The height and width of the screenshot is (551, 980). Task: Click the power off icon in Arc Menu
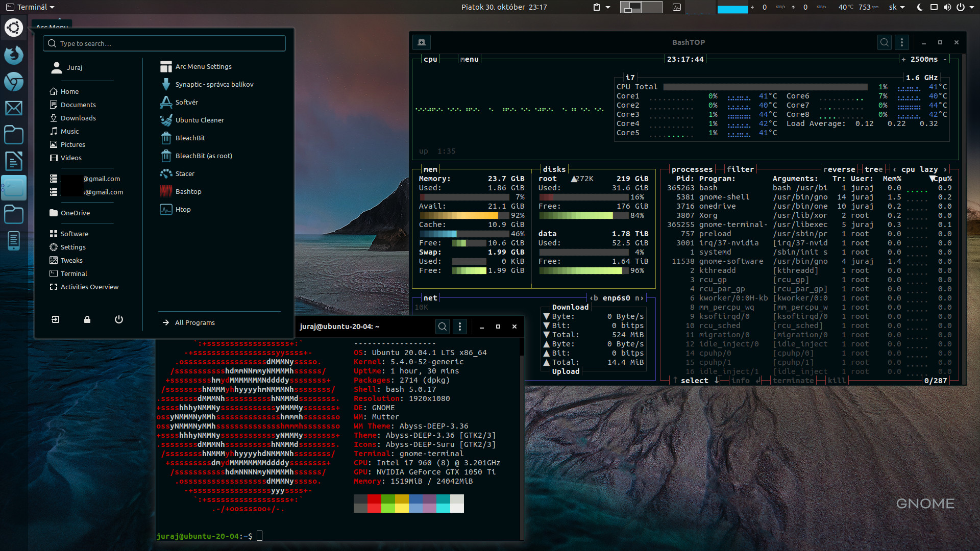(119, 319)
